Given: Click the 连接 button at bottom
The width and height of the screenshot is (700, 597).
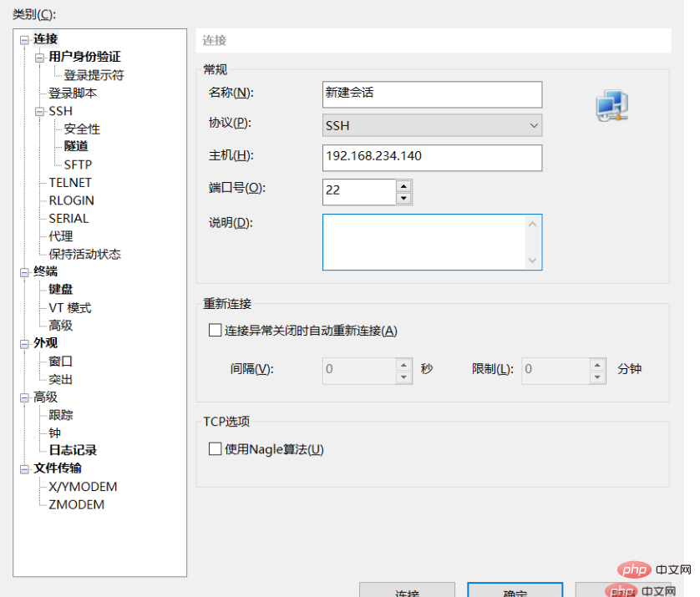Looking at the screenshot, I should pos(407,589).
